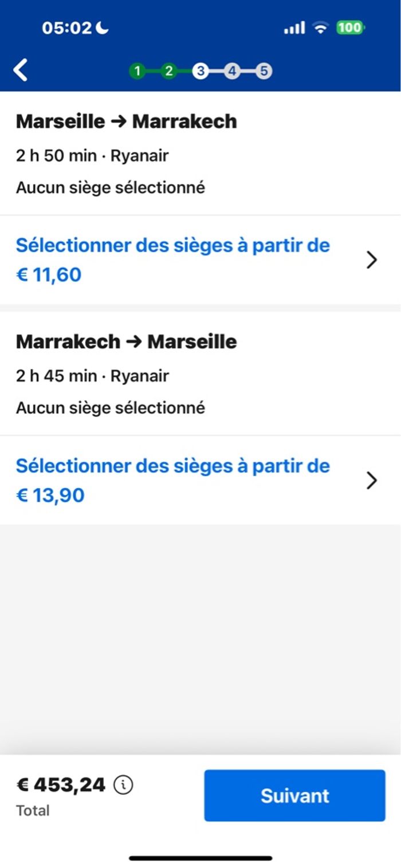Screen dimensions: 401x868
Task: Tap the battery indicator icon
Action: coord(350,28)
